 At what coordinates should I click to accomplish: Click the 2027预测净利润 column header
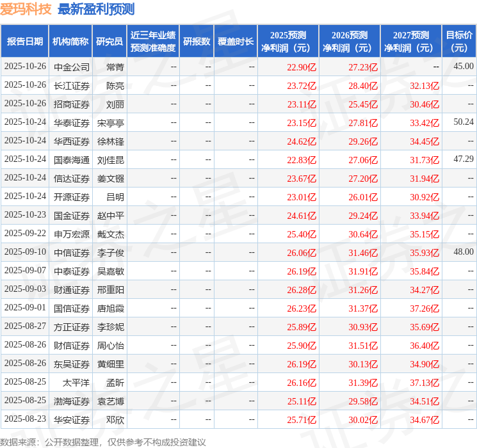click(x=410, y=41)
